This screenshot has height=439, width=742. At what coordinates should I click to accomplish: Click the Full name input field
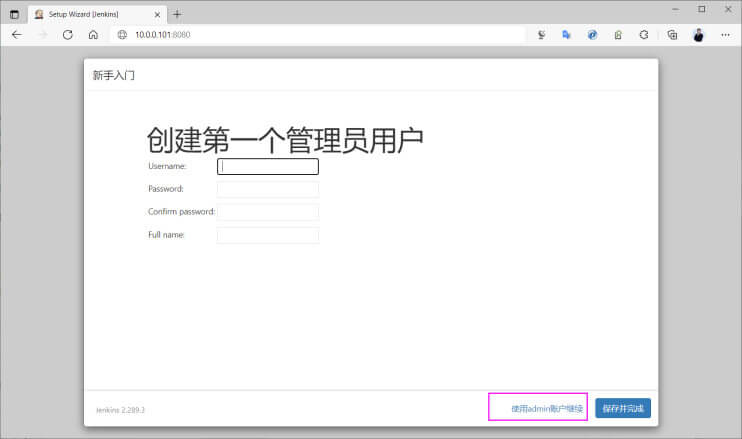click(268, 235)
